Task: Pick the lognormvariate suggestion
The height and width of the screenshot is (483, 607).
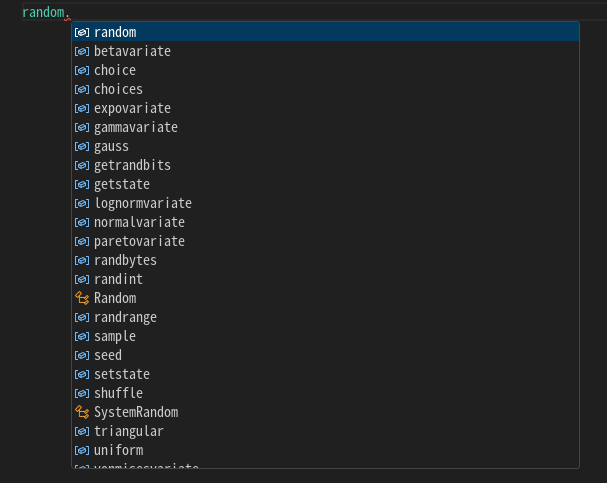Action: click(142, 203)
